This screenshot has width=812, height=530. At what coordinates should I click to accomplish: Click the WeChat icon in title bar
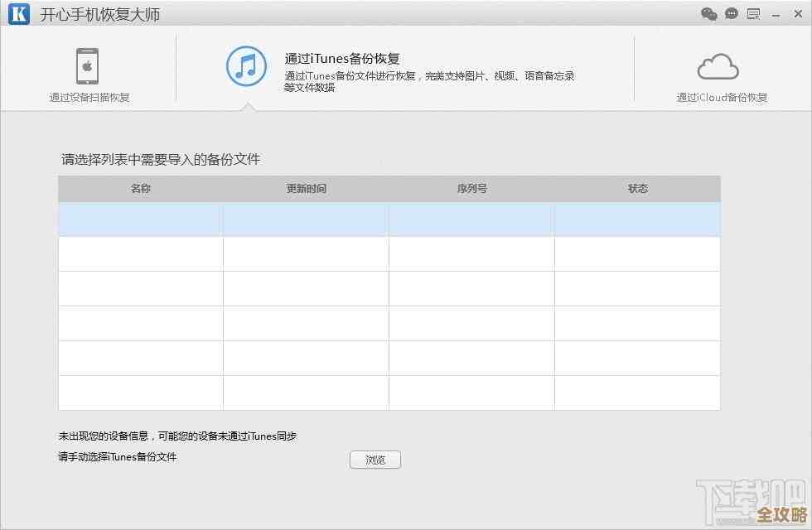708,14
